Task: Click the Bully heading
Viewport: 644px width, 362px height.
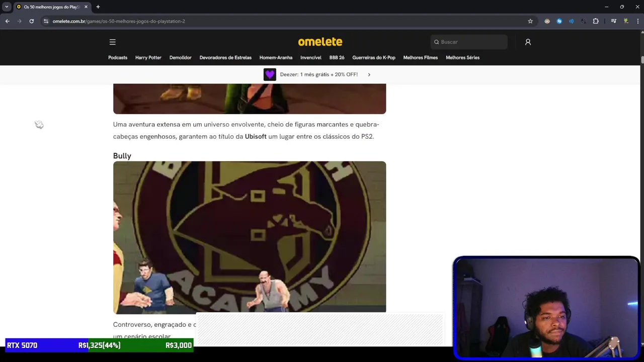Action: point(122,156)
